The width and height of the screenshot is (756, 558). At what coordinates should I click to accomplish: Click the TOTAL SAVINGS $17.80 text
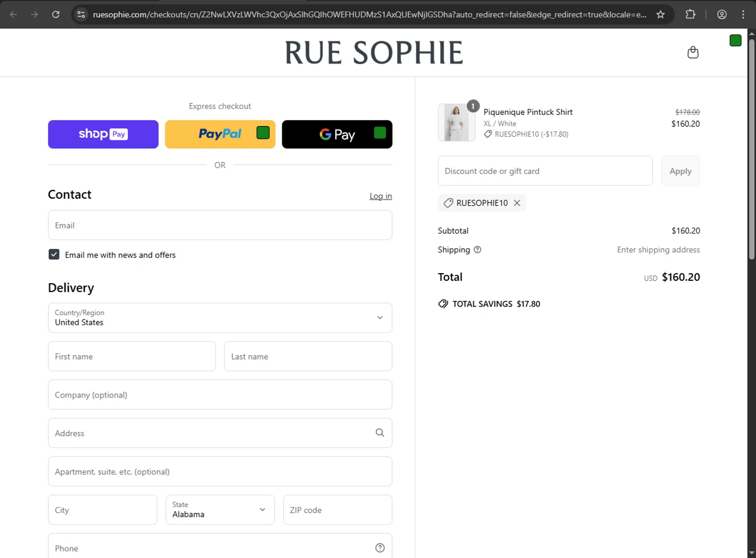[496, 304]
